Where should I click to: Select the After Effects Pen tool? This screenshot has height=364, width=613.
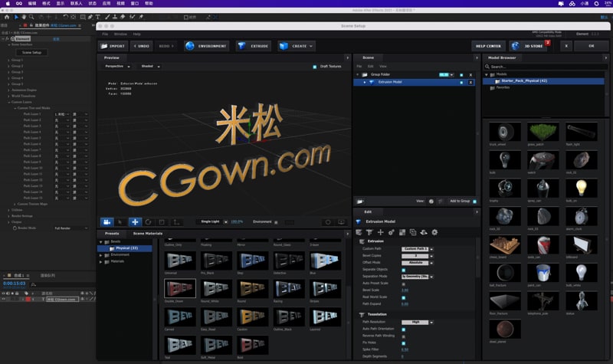click(x=90, y=17)
